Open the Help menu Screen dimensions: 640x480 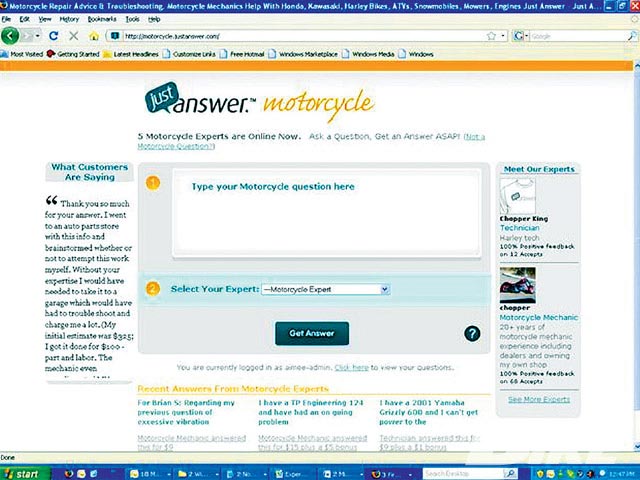(x=154, y=19)
